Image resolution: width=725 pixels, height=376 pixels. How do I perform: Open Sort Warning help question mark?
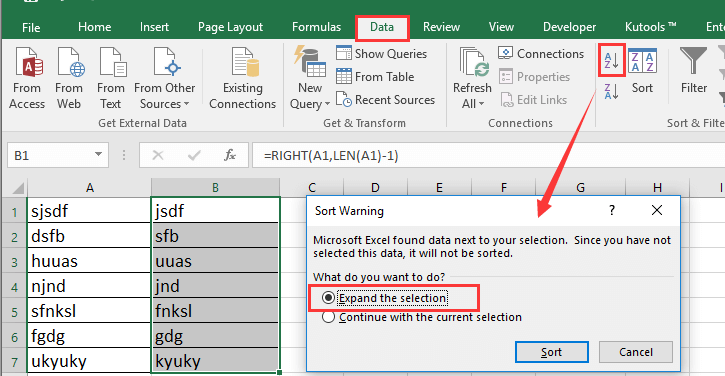tap(612, 210)
